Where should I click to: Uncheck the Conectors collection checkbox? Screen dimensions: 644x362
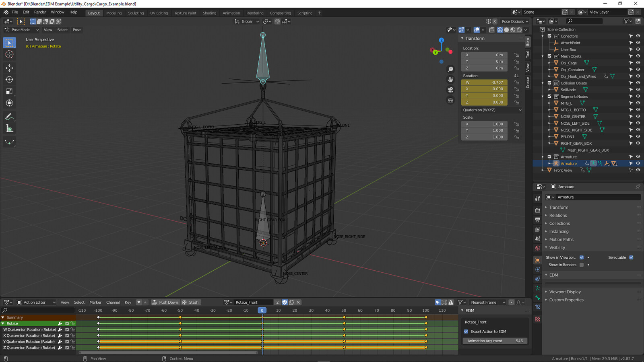549,36
